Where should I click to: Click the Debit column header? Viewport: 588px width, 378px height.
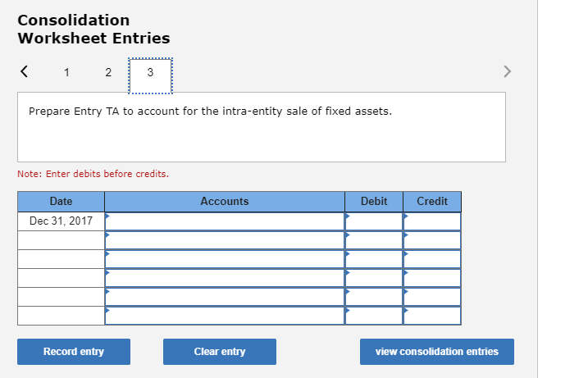374,202
